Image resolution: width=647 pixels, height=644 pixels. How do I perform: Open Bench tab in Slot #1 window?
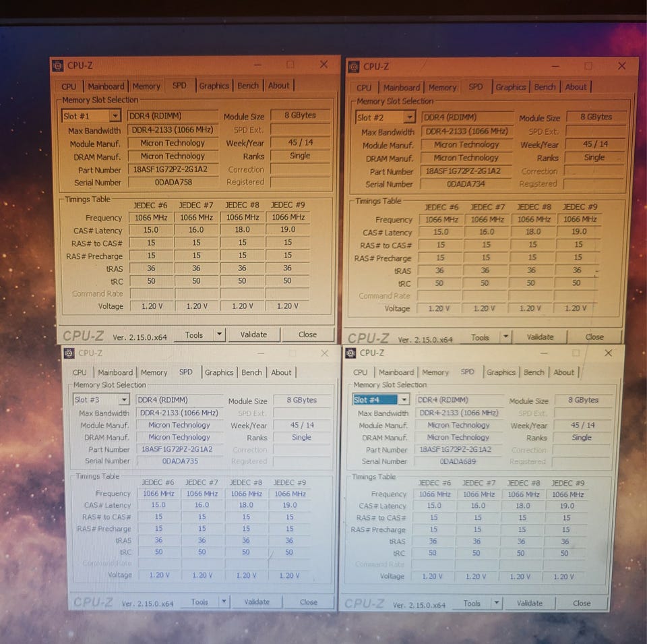click(x=248, y=86)
